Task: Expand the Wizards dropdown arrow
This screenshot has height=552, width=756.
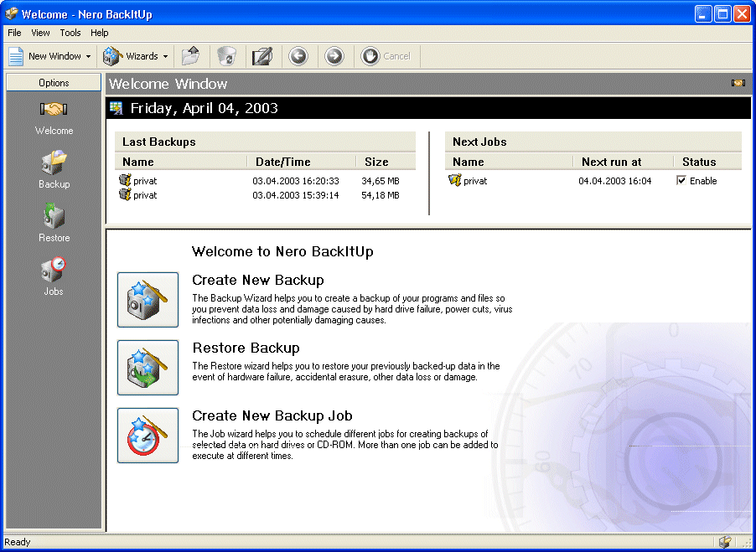Action: (165, 56)
